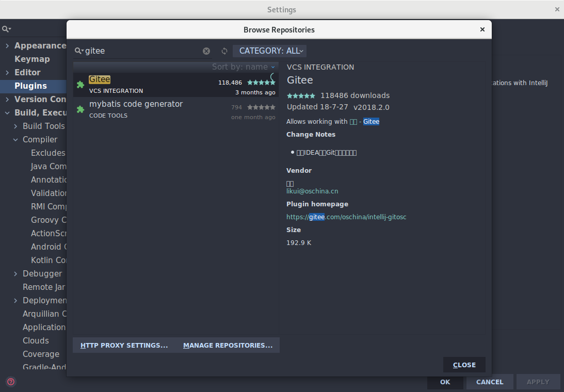Click the Gitee plugin puzzle icon
Screen dimensions: 564x392
80,85
